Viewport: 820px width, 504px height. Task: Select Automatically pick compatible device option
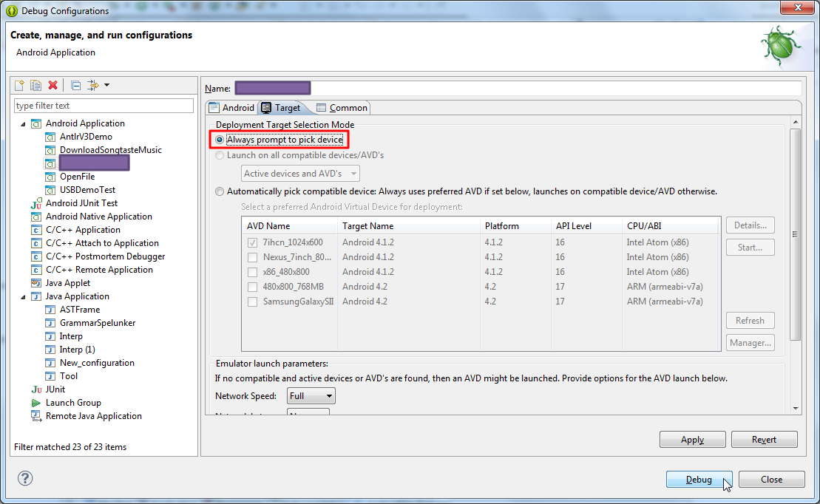(x=220, y=191)
